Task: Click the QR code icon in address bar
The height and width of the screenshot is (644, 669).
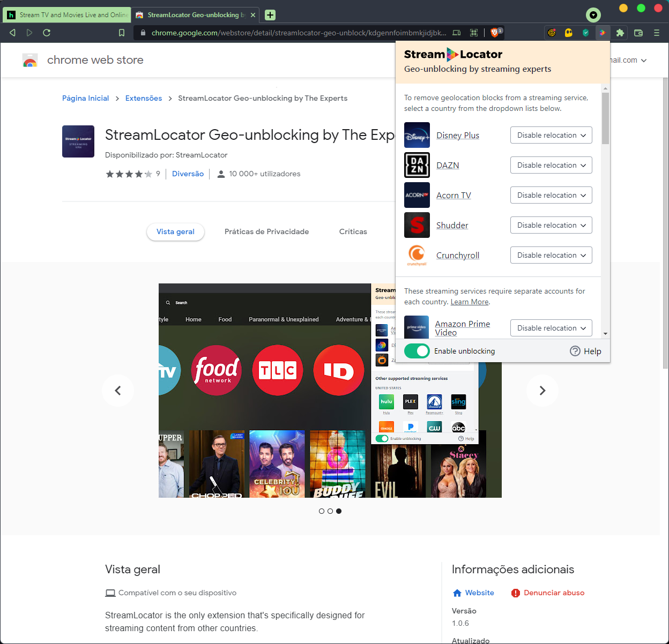Action: click(x=474, y=33)
